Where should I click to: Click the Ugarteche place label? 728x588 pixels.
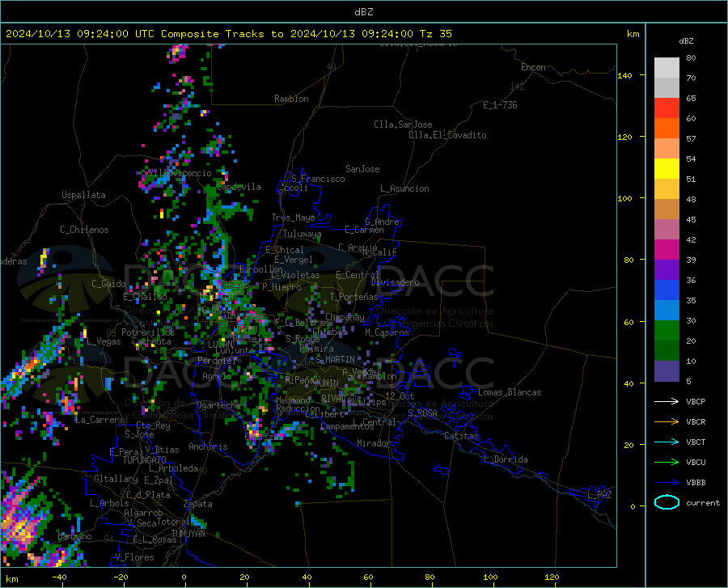click(x=218, y=405)
